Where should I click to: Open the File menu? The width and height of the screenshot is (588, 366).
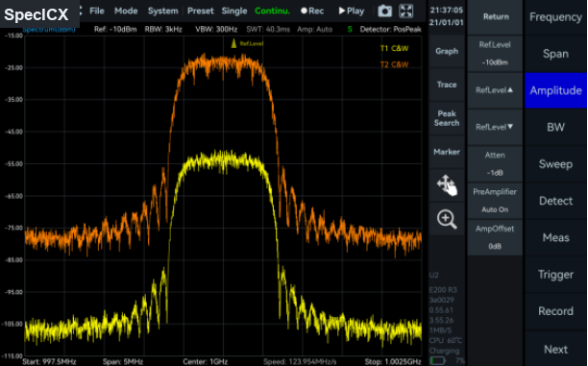97,11
